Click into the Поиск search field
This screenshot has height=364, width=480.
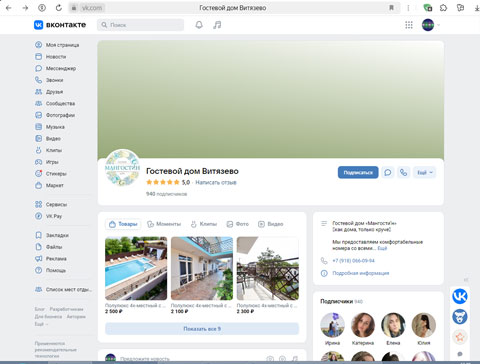pos(140,25)
